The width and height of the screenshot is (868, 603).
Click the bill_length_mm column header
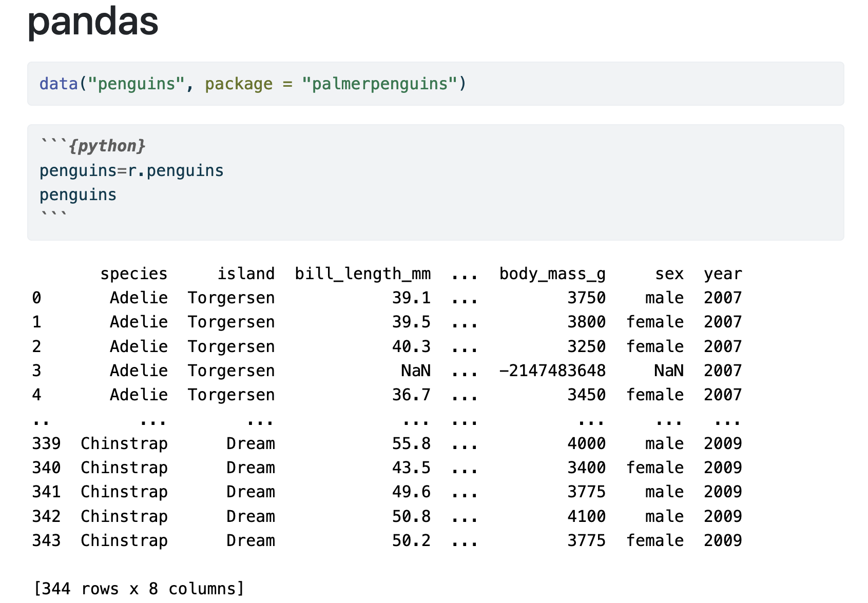362,274
